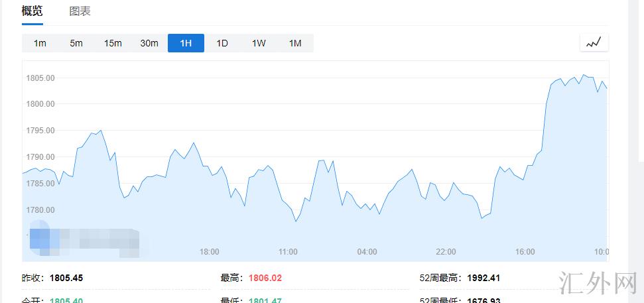The image size is (644, 303).
Task: Click the 18:00 time axis label
Action: [x=210, y=252]
